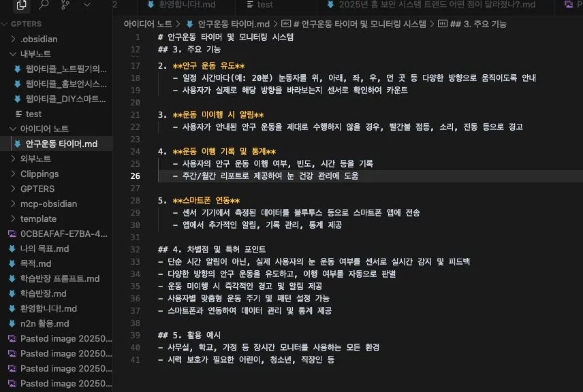
Task: Open 학습반장 프롬프트.md file
Action: [60, 278]
